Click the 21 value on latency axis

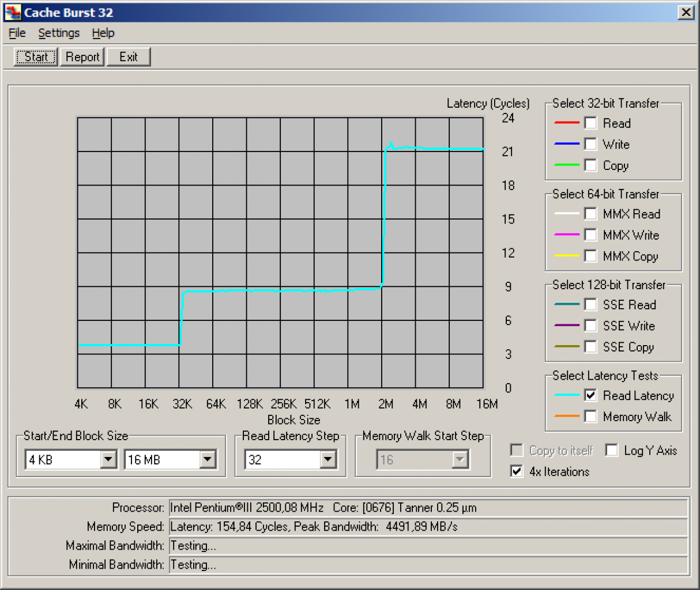click(508, 152)
